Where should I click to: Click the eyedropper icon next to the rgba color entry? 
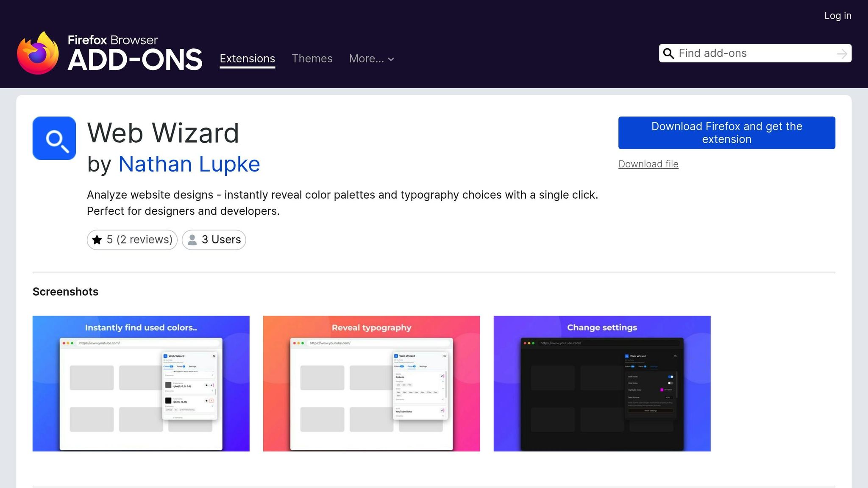click(211, 385)
